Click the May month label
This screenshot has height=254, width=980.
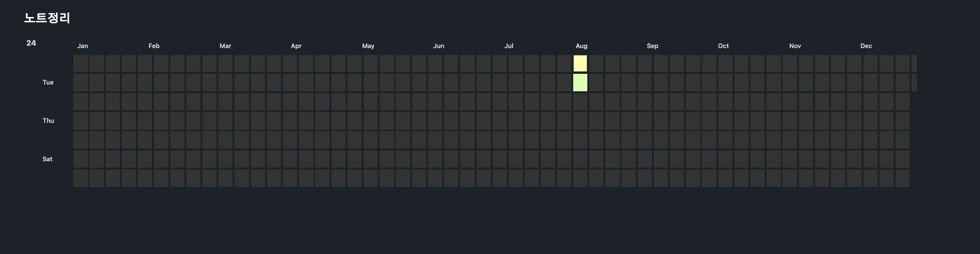(368, 46)
